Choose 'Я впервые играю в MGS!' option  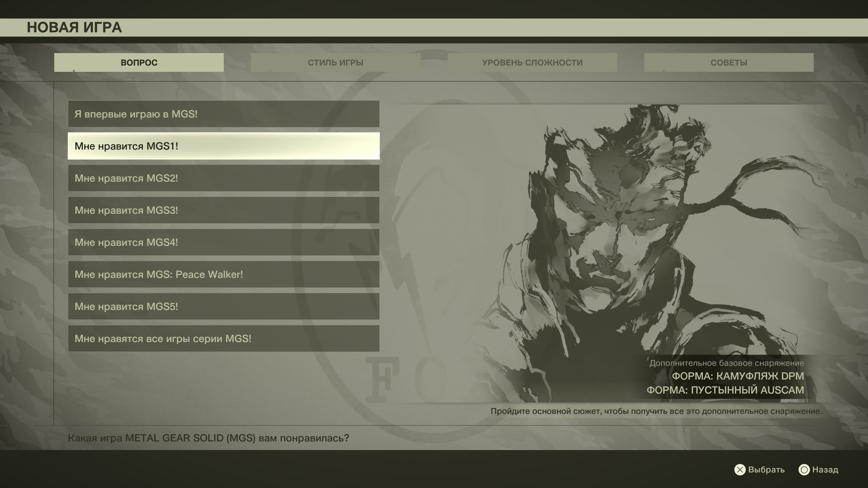click(223, 114)
